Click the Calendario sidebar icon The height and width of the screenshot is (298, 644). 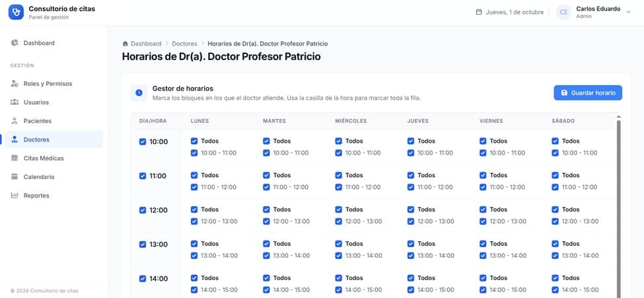[x=15, y=176]
